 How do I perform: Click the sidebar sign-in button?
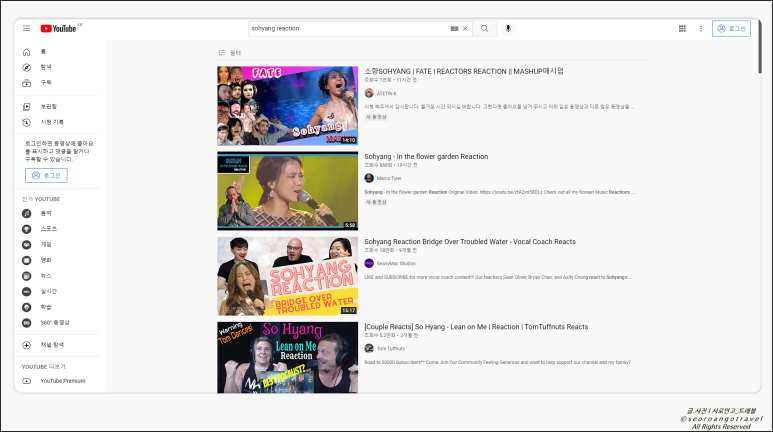tap(46, 176)
